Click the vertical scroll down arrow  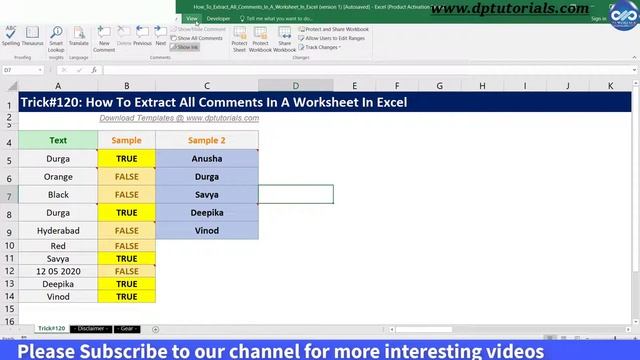point(636,322)
